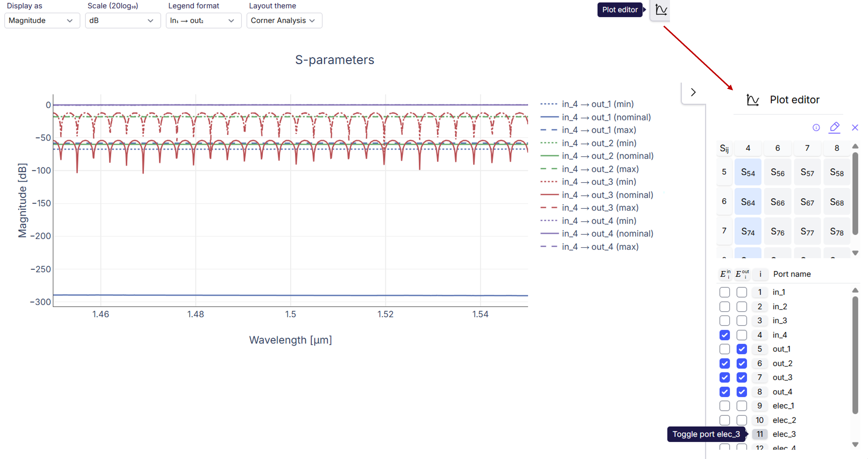Collapse the side panel with the chevron arrow
The image size is (868, 459).
(x=693, y=92)
